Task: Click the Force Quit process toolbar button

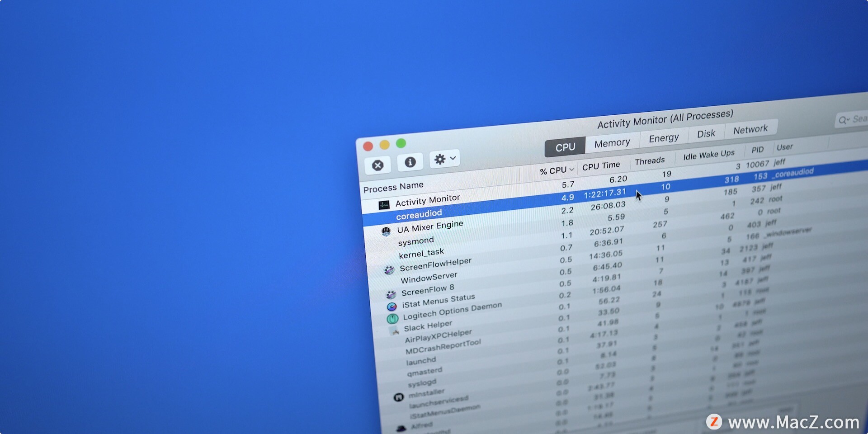Action: 378,165
